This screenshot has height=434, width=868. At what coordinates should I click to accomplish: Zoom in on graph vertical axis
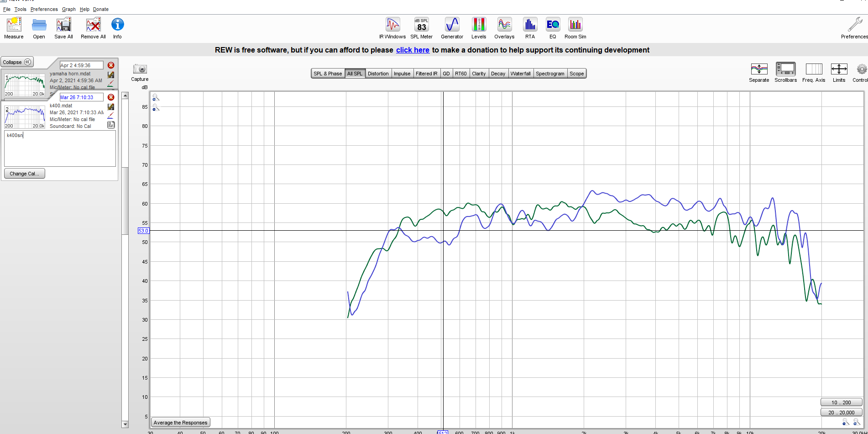click(156, 98)
